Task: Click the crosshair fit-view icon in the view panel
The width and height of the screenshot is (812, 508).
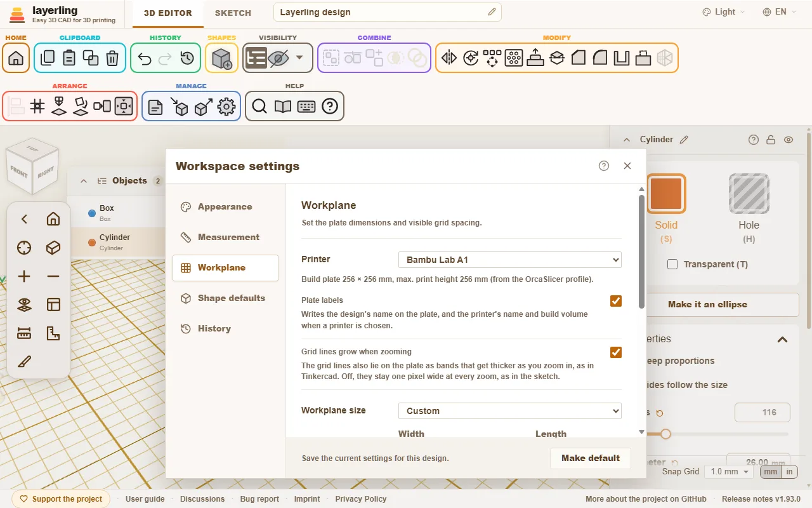Action: (x=24, y=248)
